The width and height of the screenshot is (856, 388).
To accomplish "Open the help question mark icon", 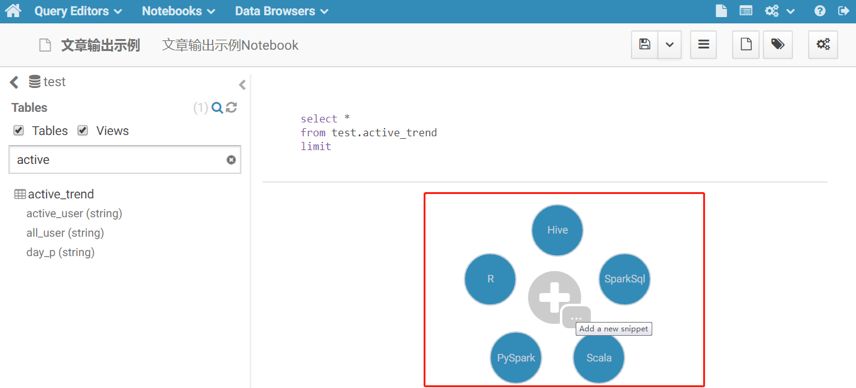I will click(x=819, y=11).
